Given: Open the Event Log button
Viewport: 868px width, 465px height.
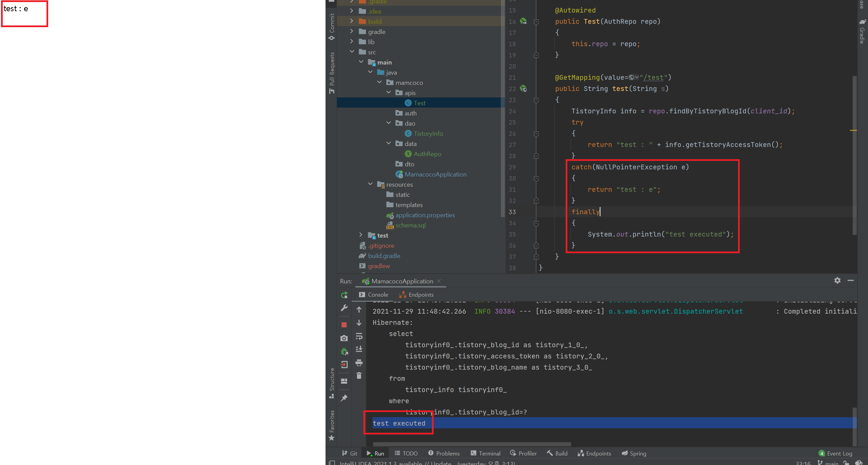Looking at the screenshot, I should pyautogui.click(x=835, y=453).
